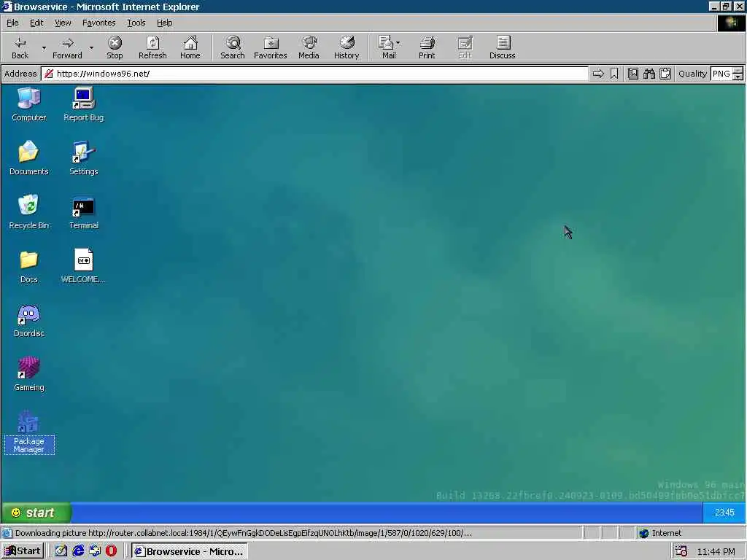Expand the Back history dropdown arrow
The width and height of the screenshot is (747, 560).
pos(44,47)
